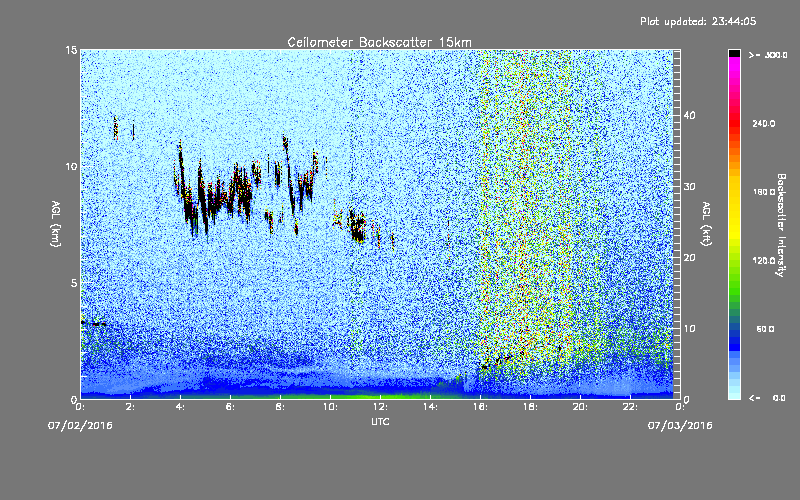This screenshot has width=800, height=500.
Task: Click the 15 km tick label
Action: pos(71,50)
